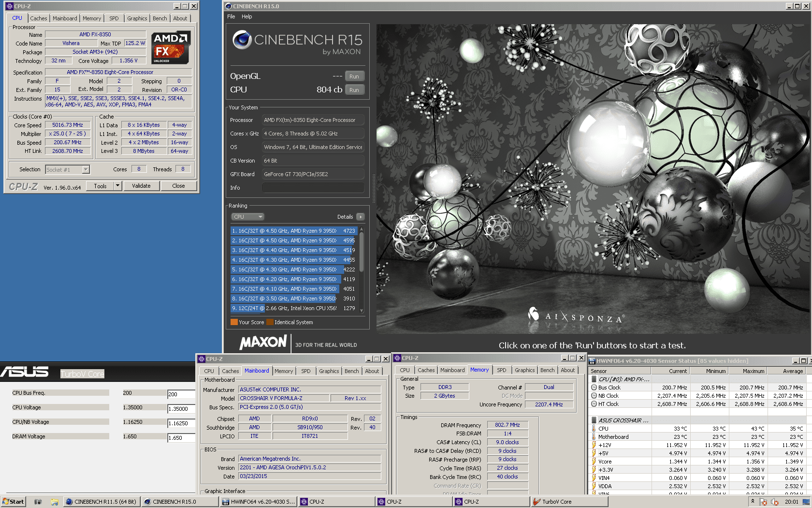The height and width of the screenshot is (508, 812).
Task: Click the chip icon beside ASUS CROSSHAIR group
Action: (594, 420)
